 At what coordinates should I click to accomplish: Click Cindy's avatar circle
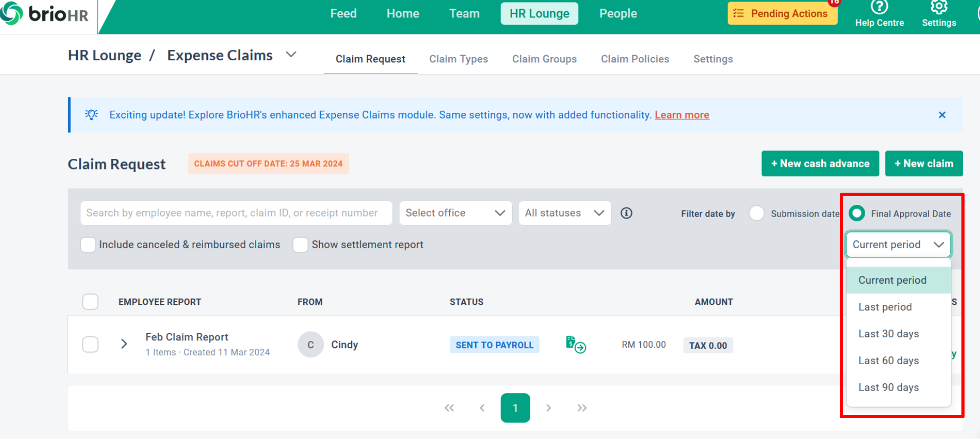click(x=311, y=345)
